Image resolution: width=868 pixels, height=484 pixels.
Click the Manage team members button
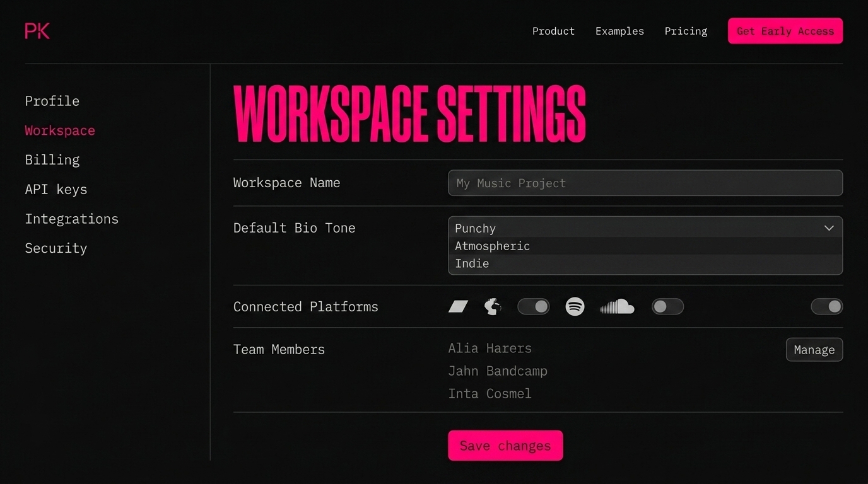click(x=814, y=350)
